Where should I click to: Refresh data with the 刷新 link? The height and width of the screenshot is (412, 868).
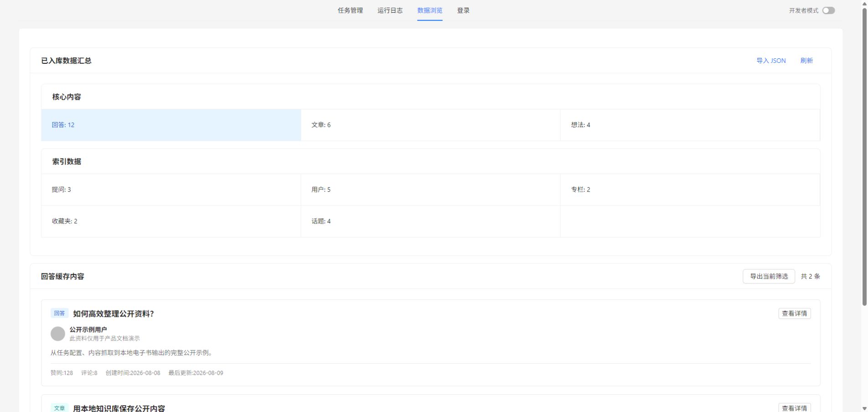(x=806, y=61)
